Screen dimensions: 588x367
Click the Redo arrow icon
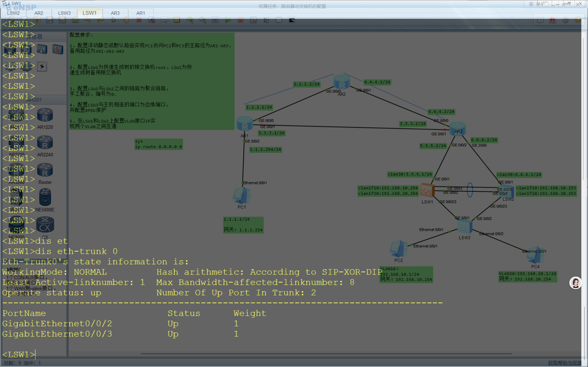(100, 20)
